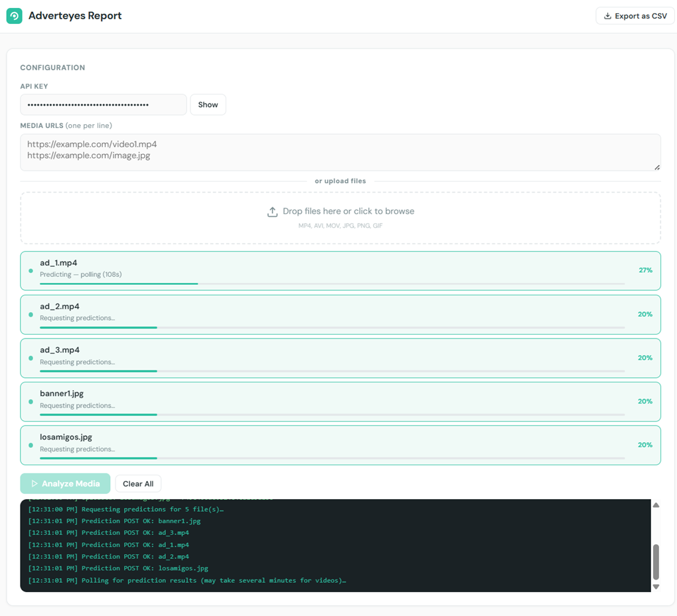Click the Adverteyes Report title

point(75,16)
